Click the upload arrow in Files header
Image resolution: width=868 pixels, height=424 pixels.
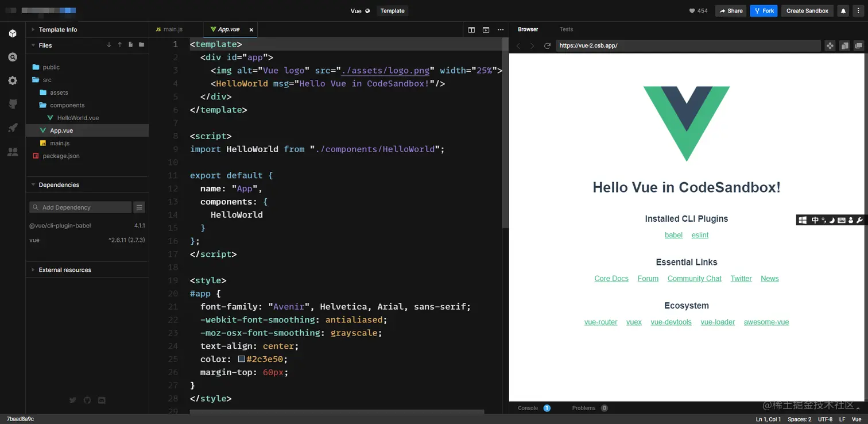(x=119, y=45)
